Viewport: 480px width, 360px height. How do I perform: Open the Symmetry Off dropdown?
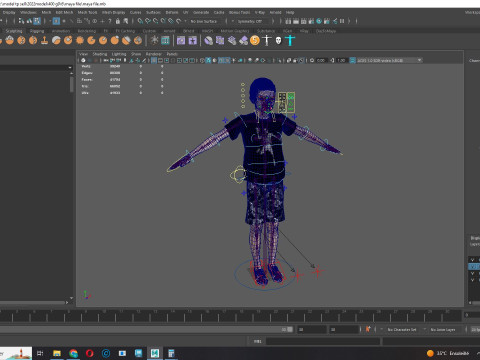250,21
